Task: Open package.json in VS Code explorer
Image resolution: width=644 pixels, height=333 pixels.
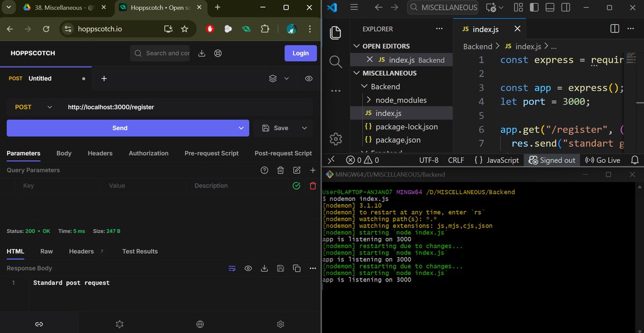Action: tap(398, 140)
